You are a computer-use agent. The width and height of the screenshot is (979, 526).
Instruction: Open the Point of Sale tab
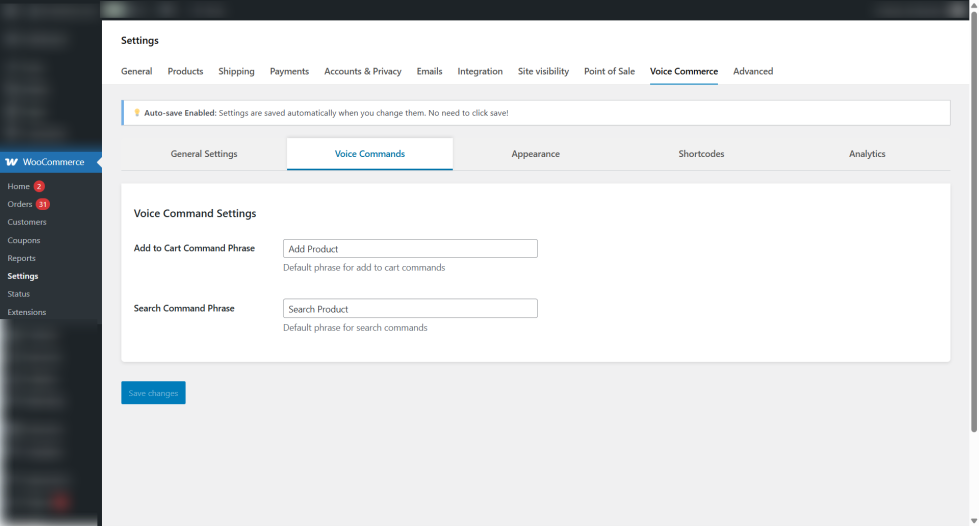(x=609, y=71)
